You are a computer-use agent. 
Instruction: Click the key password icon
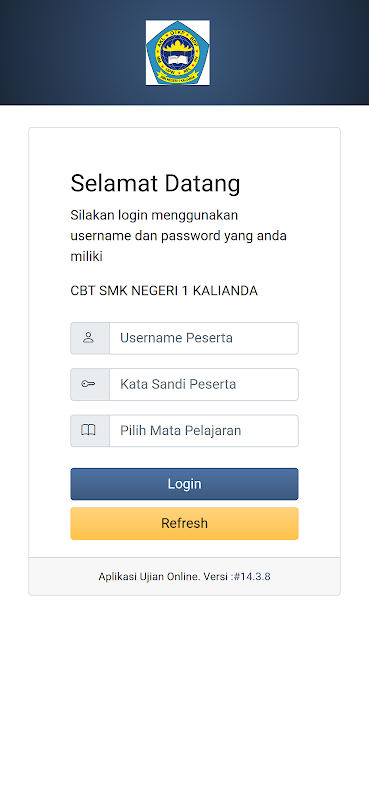[88, 384]
